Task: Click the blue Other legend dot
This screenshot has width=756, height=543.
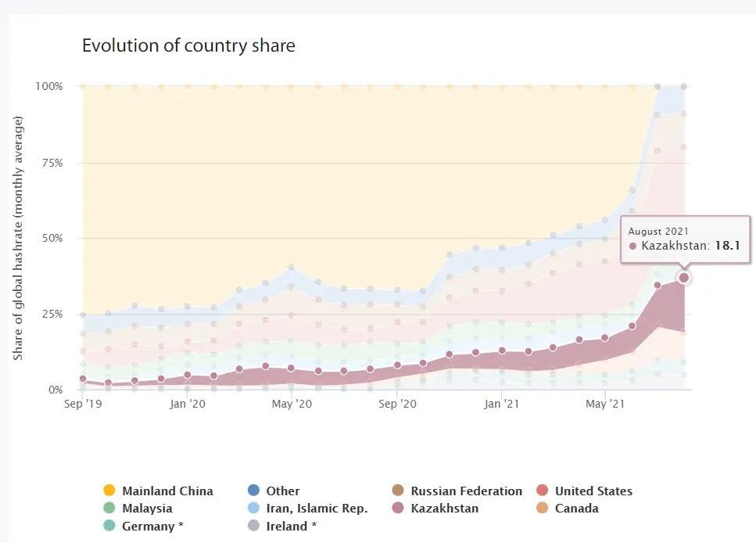Action: coord(253,491)
